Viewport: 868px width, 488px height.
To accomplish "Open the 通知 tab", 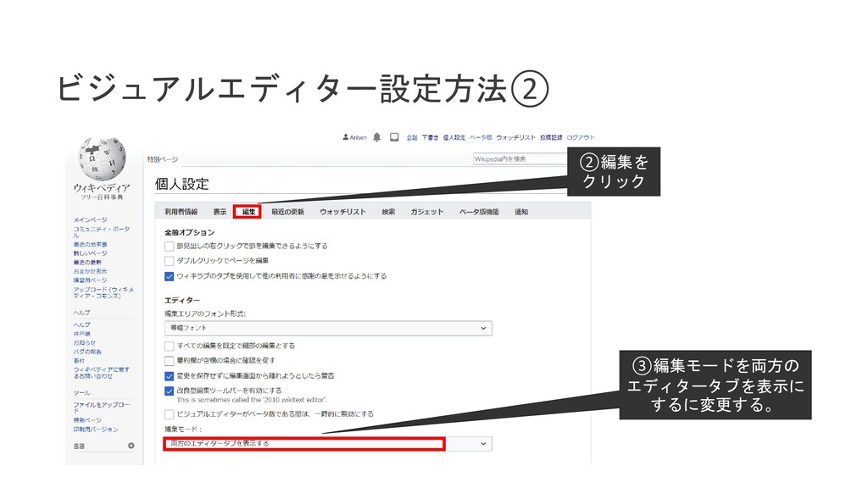I will pyautogui.click(x=521, y=212).
